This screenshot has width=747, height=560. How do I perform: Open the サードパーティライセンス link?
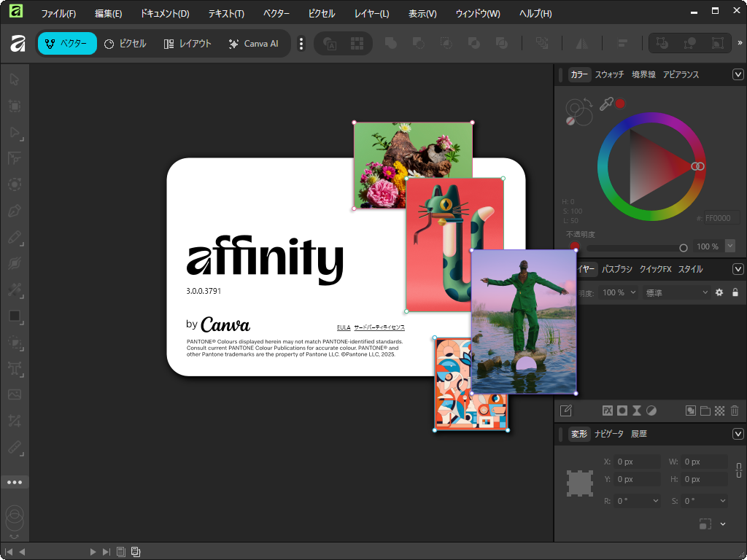point(379,327)
